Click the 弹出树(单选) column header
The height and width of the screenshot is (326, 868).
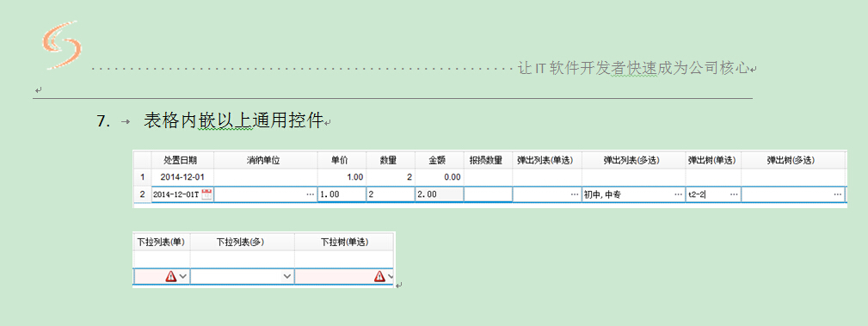713,161
